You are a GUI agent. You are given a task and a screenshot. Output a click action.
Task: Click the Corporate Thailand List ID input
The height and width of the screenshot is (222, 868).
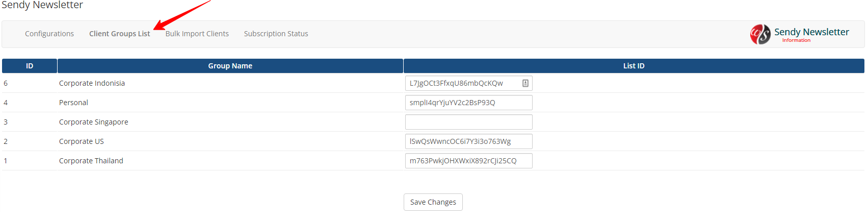click(469, 161)
